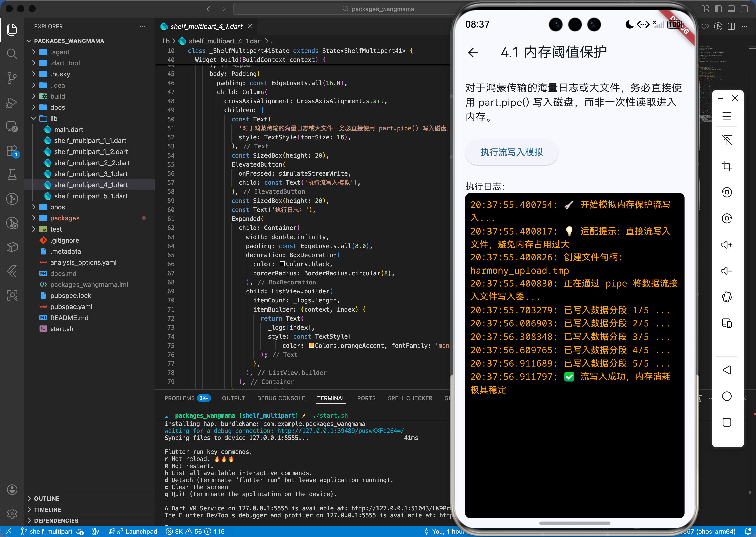
Task: Open Extensions view with badge
Action: (12, 151)
